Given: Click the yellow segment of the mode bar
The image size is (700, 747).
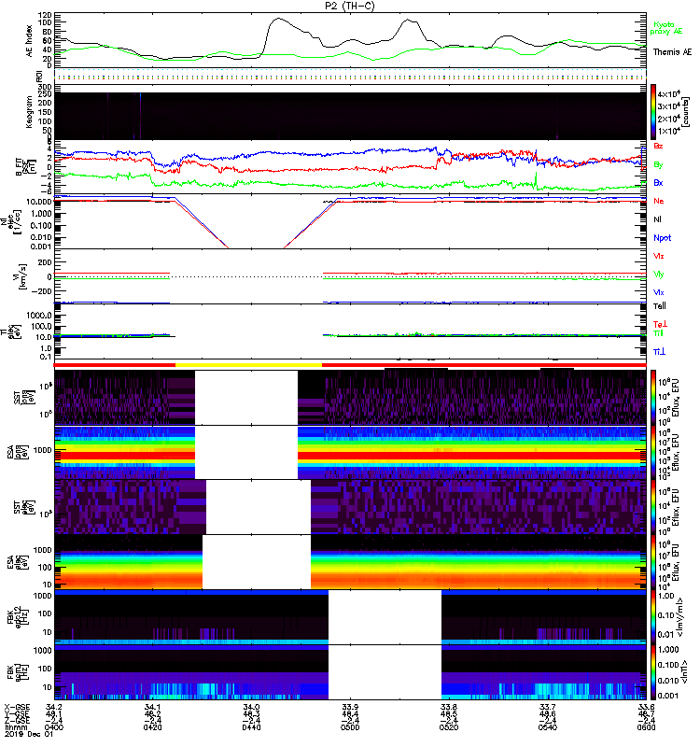Looking at the screenshot, I should [x=248, y=365].
